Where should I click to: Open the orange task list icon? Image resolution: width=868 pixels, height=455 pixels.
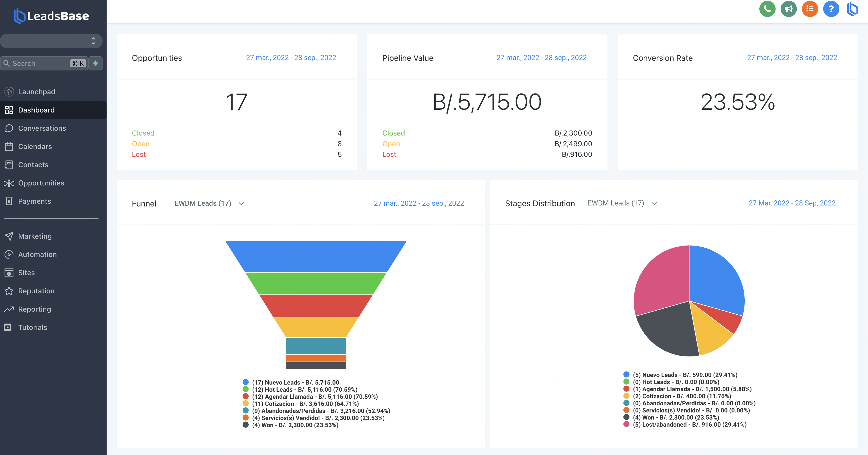pos(810,9)
